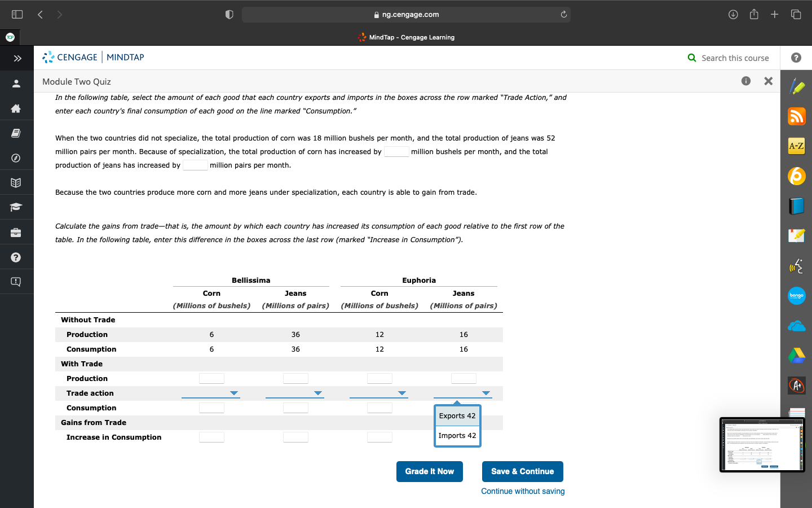
Task: Open the Safari downloads icon
Action: [x=733, y=15]
